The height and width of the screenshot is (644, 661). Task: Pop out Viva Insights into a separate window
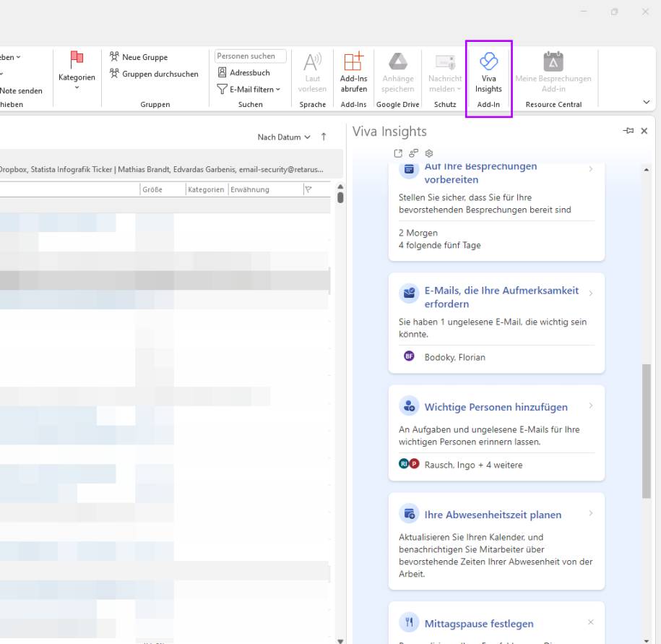pyautogui.click(x=398, y=153)
